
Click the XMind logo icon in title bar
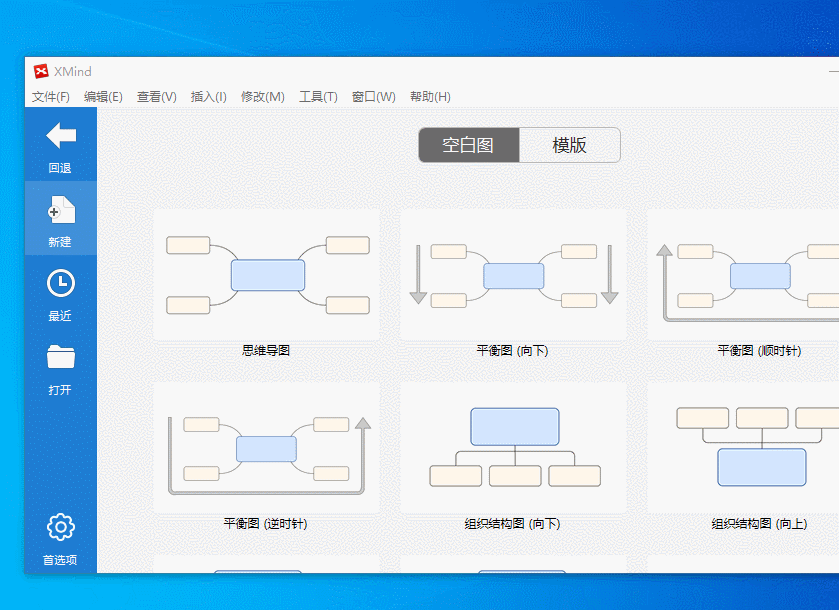pyautogui.click(x=41, y=71)
